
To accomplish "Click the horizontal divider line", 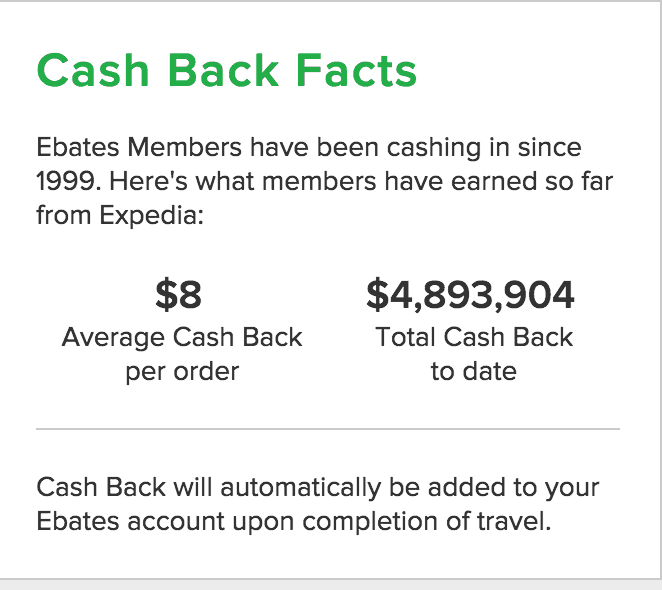I will 328,429.
